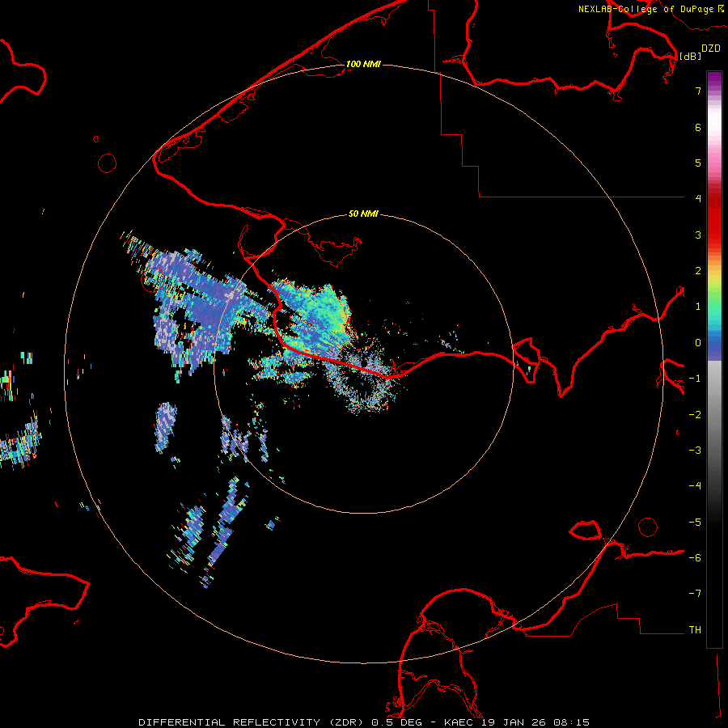Click the -6 value on the color scale

695,558
